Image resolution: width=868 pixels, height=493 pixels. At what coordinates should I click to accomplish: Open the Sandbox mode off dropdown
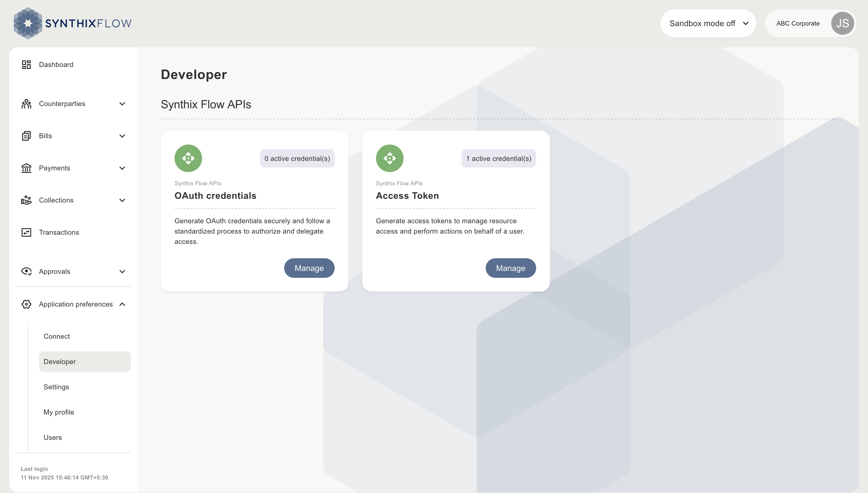click(708, 23)
